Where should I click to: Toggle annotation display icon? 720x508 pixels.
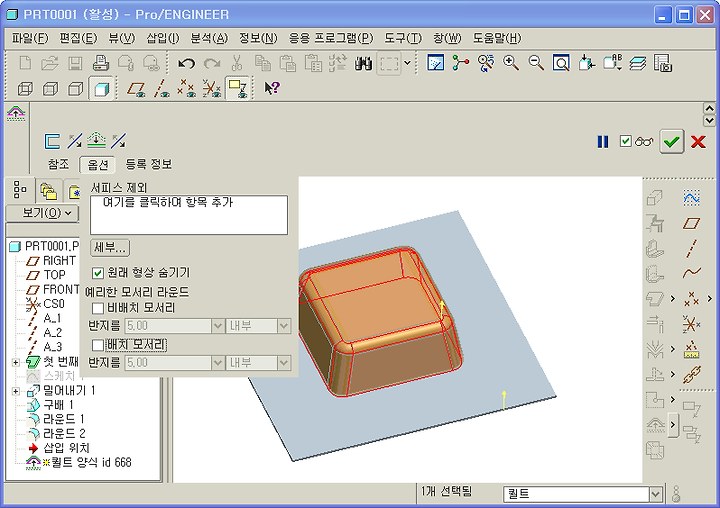tap(237, 88)
